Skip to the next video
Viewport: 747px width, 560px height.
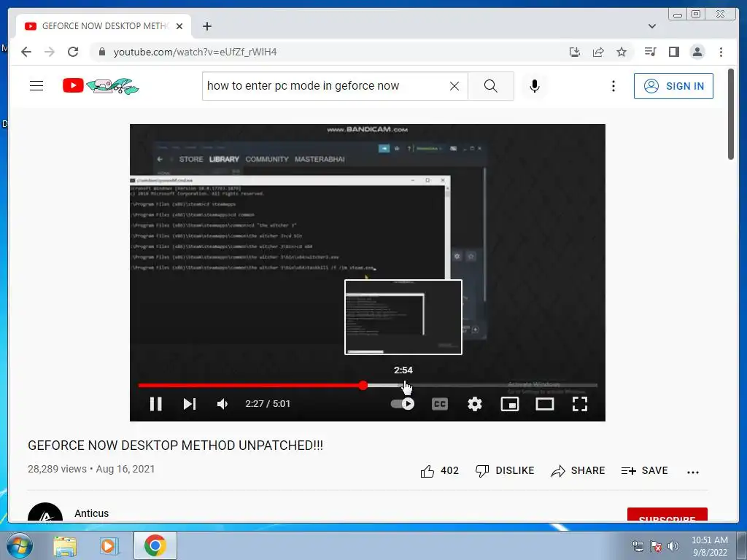pos(190,404)
